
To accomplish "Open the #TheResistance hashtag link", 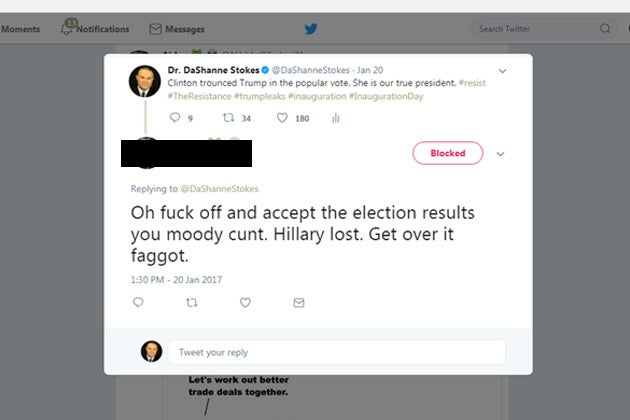I will 199,96.
